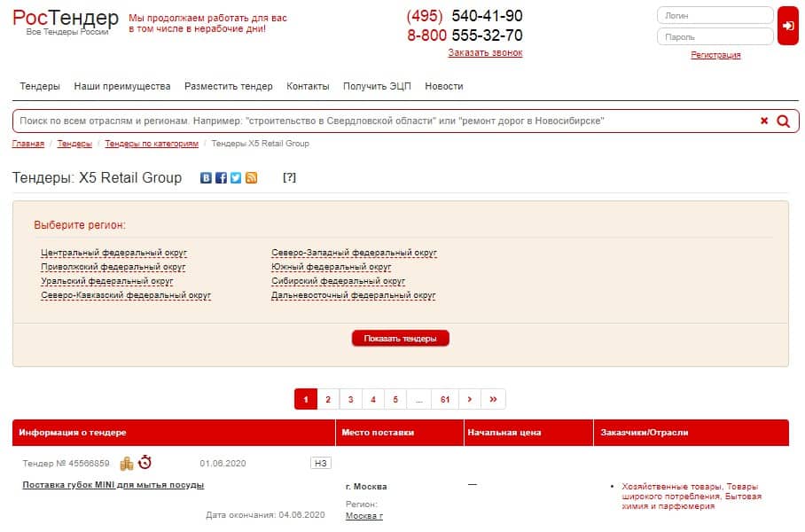Click the Москва г region link
The image size is (805, 532).
click(364, 516)
